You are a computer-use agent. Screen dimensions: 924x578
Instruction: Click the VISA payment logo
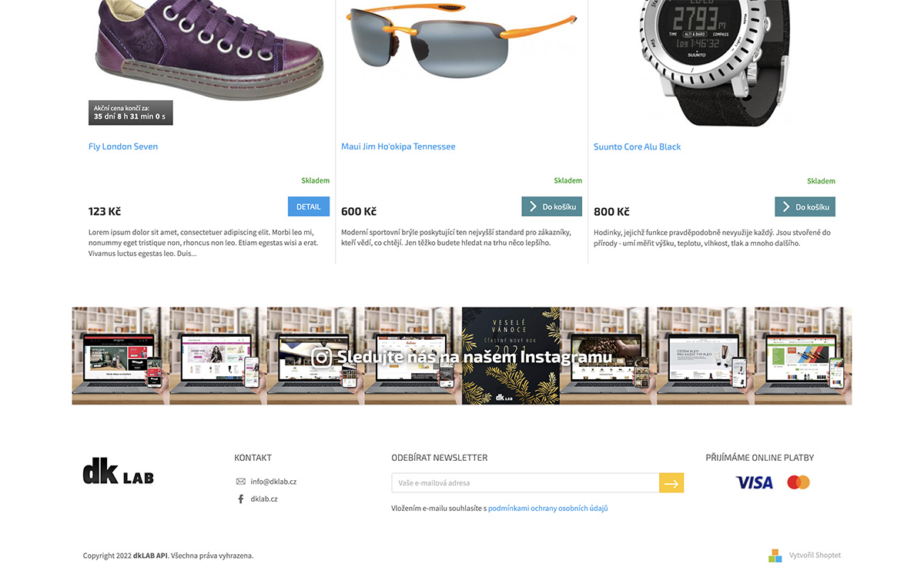755,482
